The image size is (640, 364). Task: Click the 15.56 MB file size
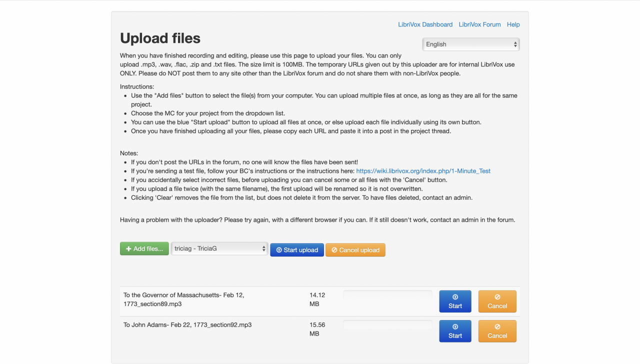point(317,329)
